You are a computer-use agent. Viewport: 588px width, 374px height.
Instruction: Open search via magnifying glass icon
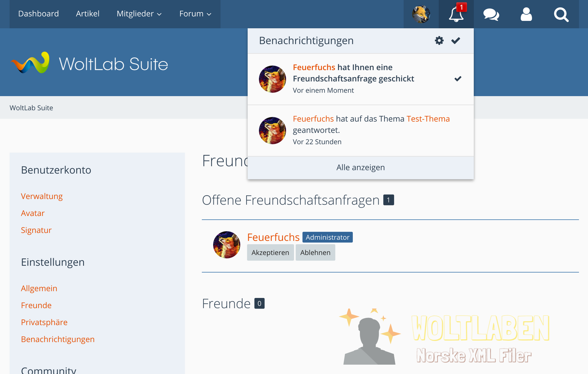click(561, 14)
